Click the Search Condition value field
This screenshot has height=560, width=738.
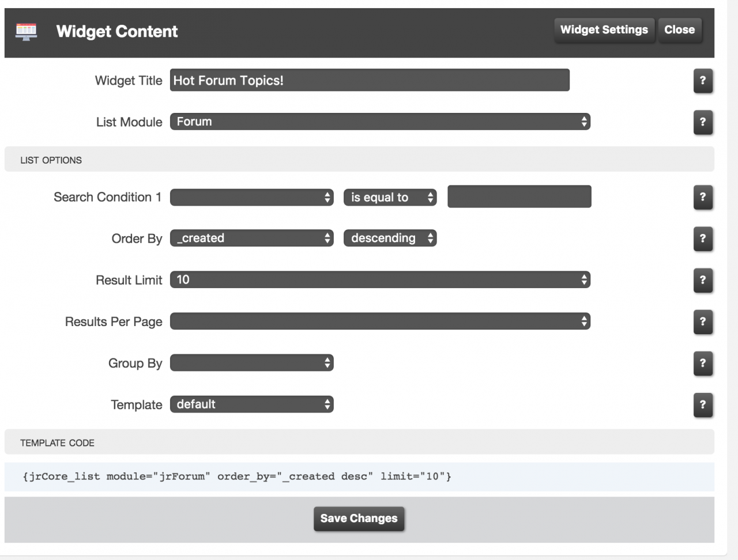[x=519, y=196]
